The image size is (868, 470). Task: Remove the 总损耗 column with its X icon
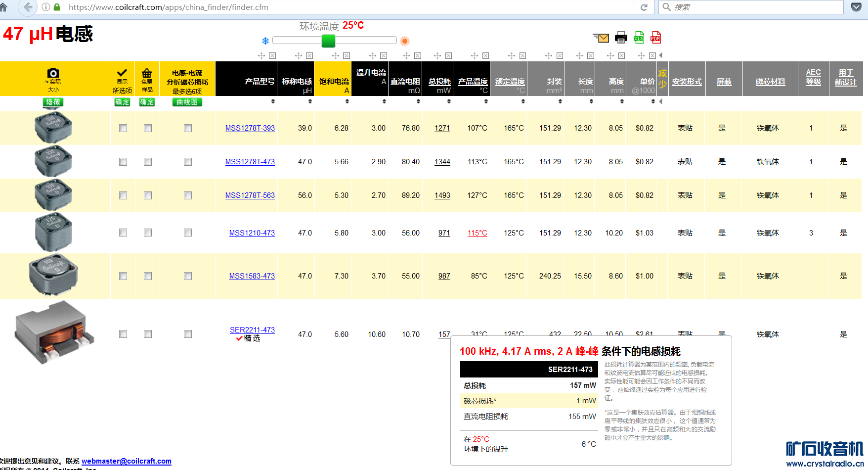coord(449,55)
